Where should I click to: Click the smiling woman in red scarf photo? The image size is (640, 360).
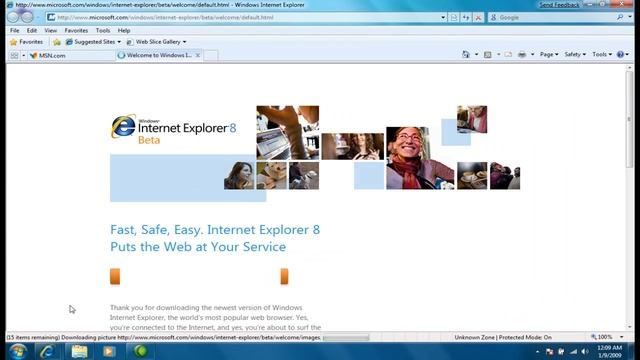(x=420, y=158)
